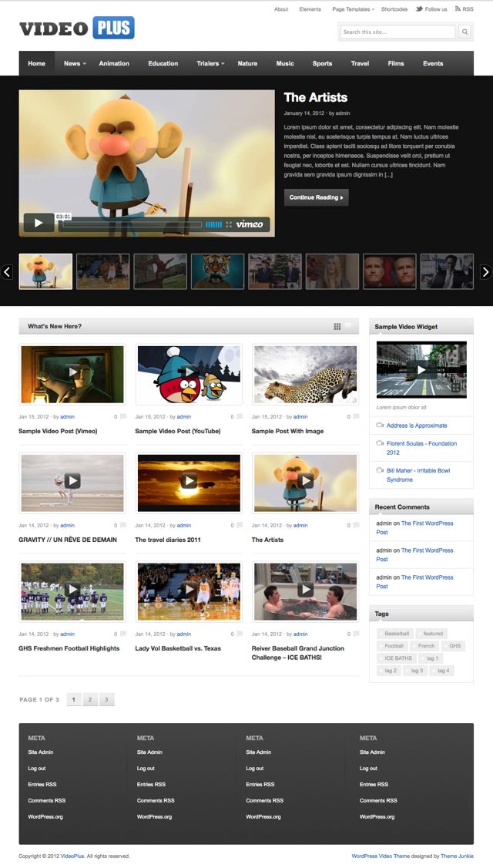Open the Films category
This screenshot has width=493, height=868.
coord(396,64)
